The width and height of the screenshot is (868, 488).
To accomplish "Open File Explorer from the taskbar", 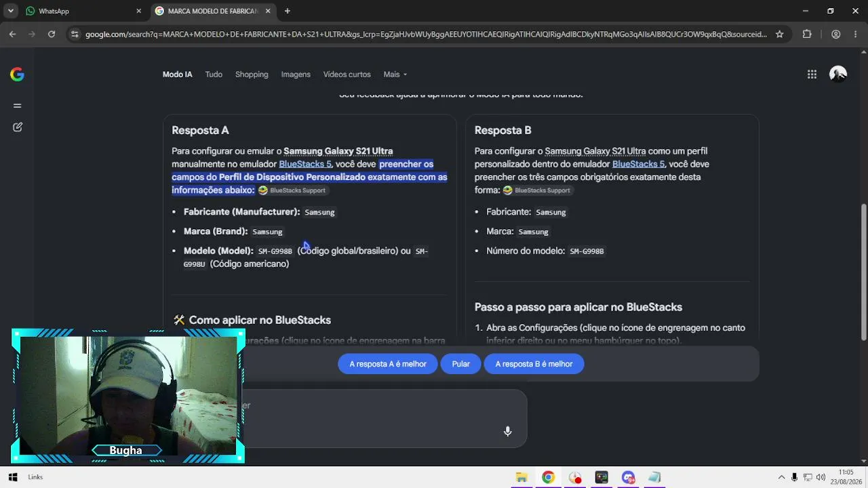I will click(x=521, y=477).
